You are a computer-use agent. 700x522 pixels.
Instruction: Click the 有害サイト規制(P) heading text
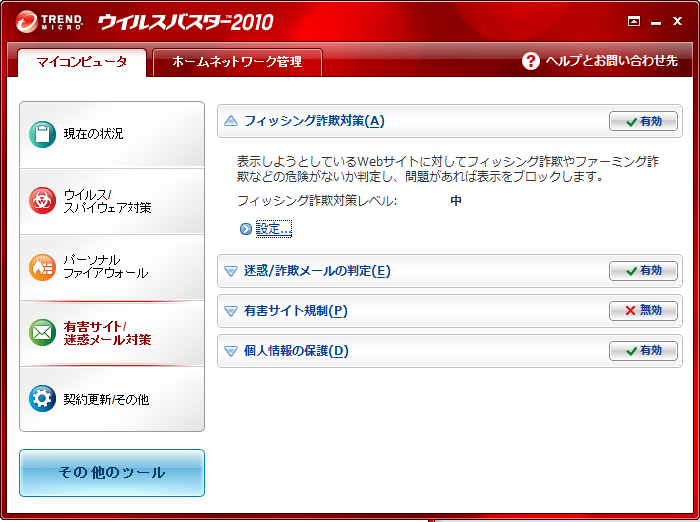[296, 311]
